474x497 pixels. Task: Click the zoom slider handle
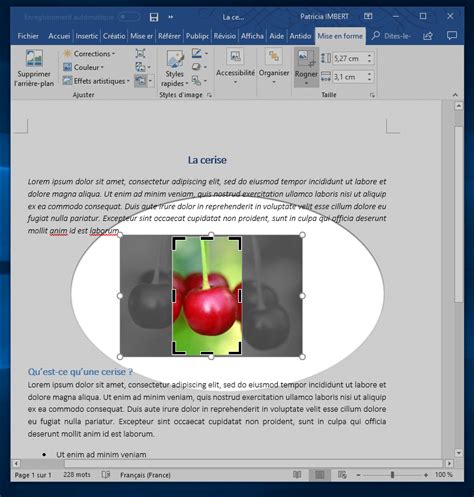[392, 475]
